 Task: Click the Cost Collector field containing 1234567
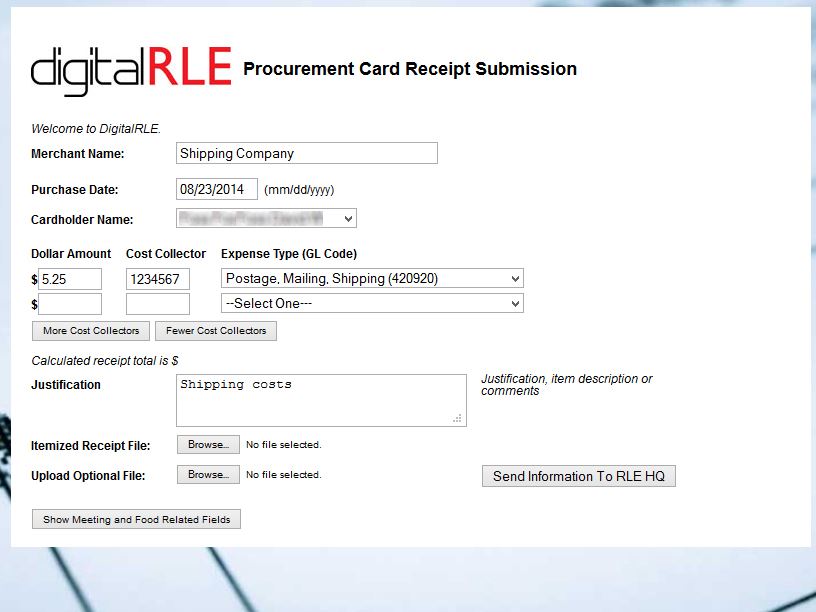(x=158, y=279)
